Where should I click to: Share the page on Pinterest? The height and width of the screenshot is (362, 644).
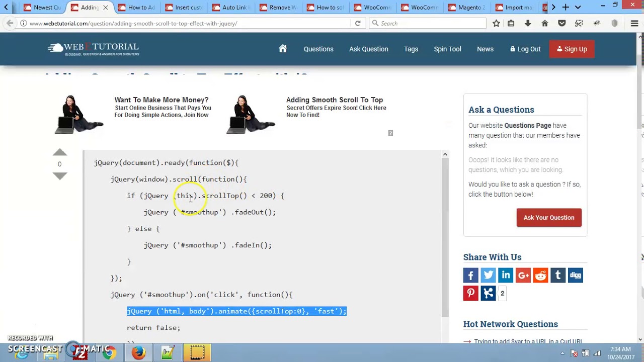click(x=471, y=293)
